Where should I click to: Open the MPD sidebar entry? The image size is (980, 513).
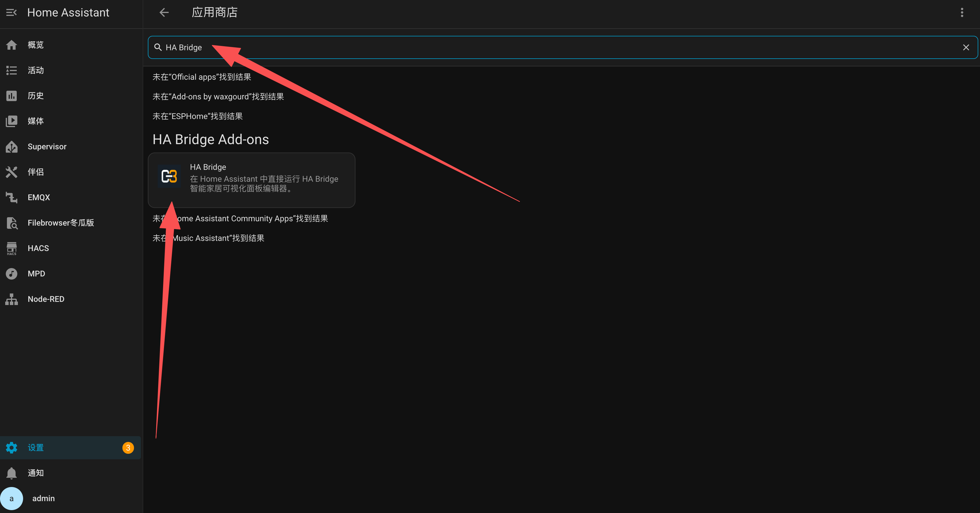click(x=71, y=274)
